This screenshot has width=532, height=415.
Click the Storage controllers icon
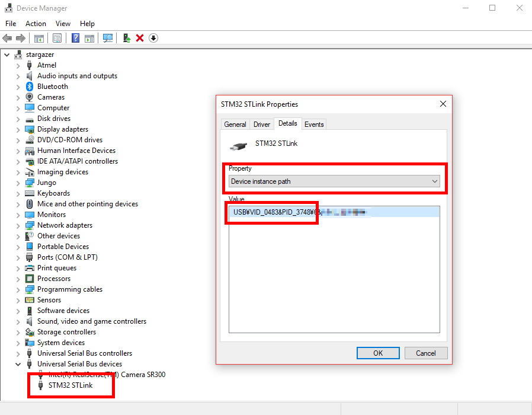point(30,332)
